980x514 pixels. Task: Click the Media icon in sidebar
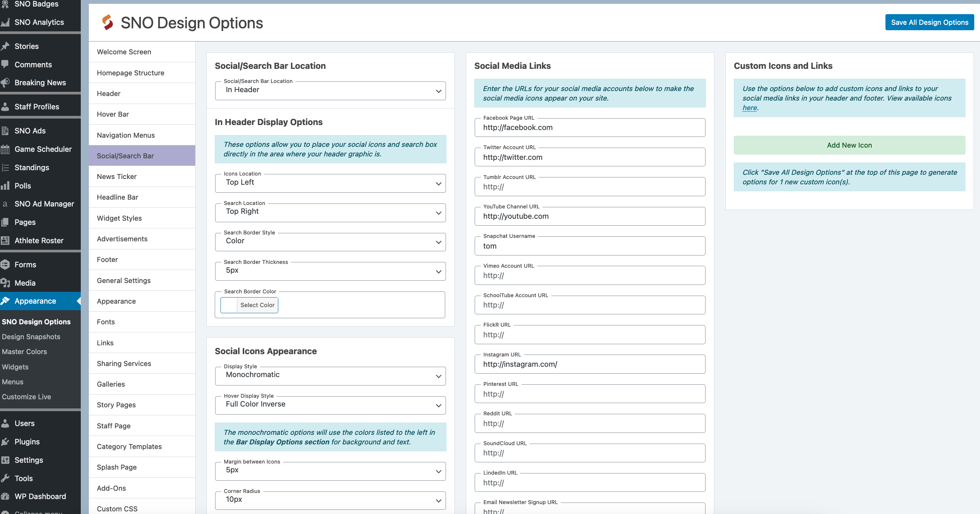tap(5, 283)
